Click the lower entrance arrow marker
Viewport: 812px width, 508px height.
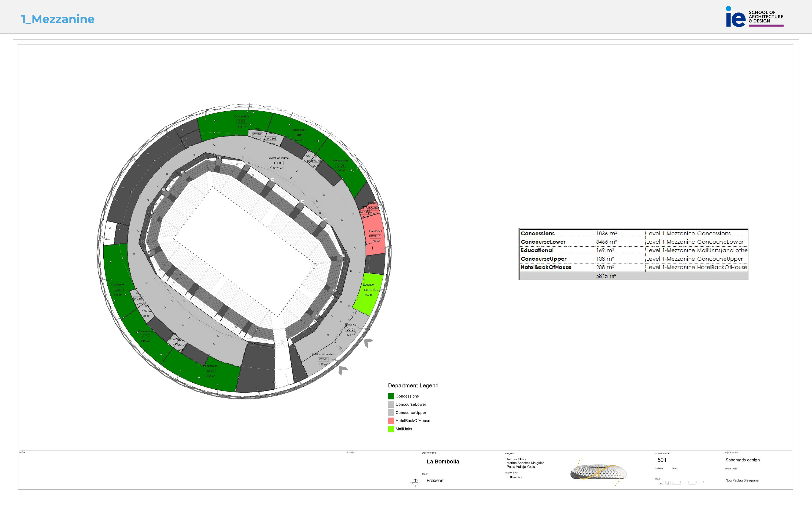coord(342,370)
